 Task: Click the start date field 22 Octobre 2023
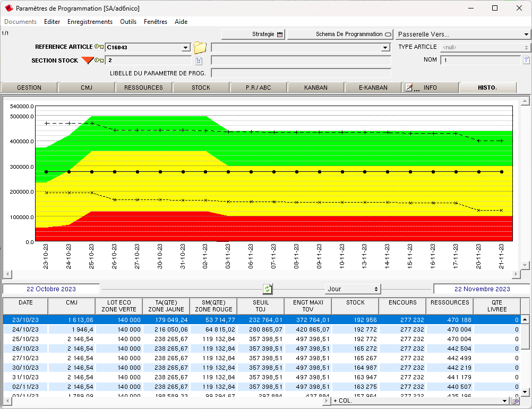(x=51, y=289)
